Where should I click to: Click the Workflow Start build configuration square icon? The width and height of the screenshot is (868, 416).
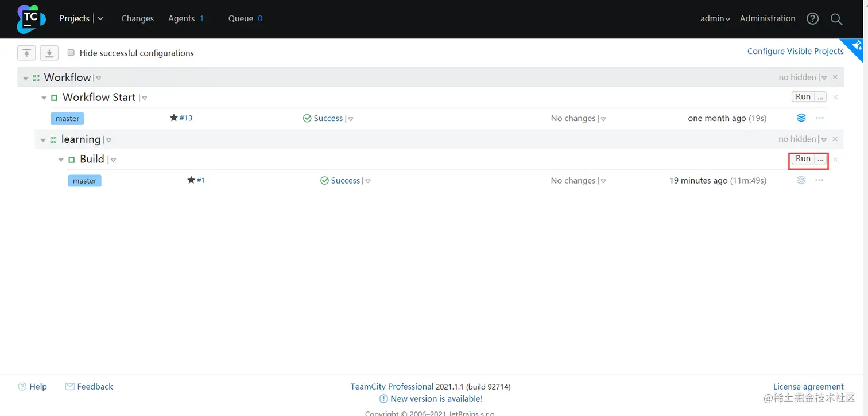coord(55,98)
